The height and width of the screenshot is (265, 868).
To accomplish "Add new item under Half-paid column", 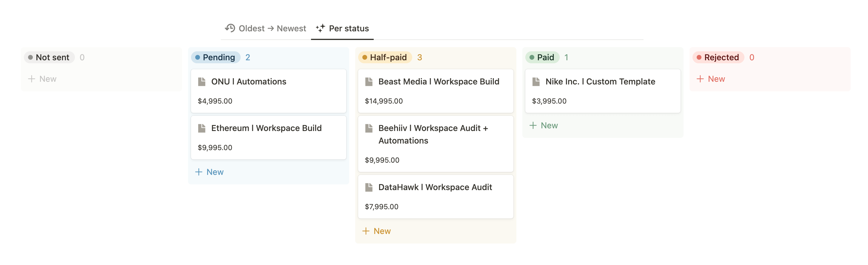I will [376, 231].
